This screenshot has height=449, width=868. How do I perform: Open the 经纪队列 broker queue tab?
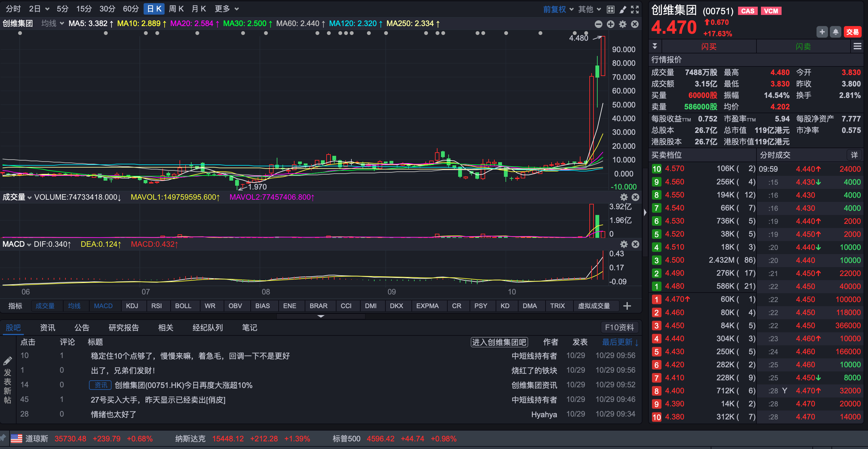coord(207,328)
